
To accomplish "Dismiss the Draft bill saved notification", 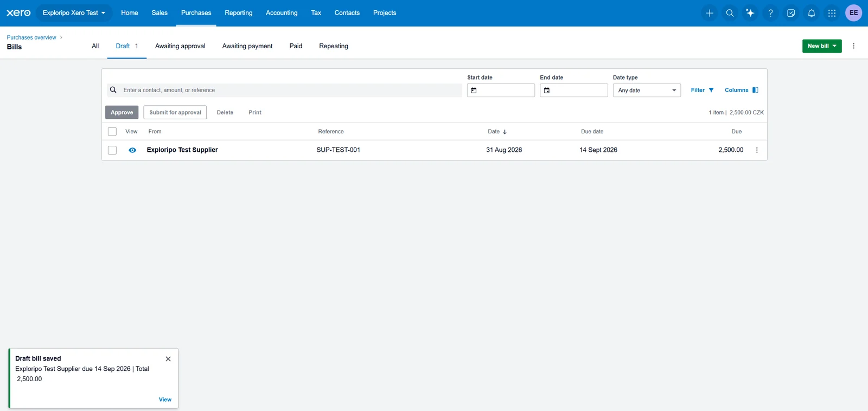I will click(x=168, y=359).
